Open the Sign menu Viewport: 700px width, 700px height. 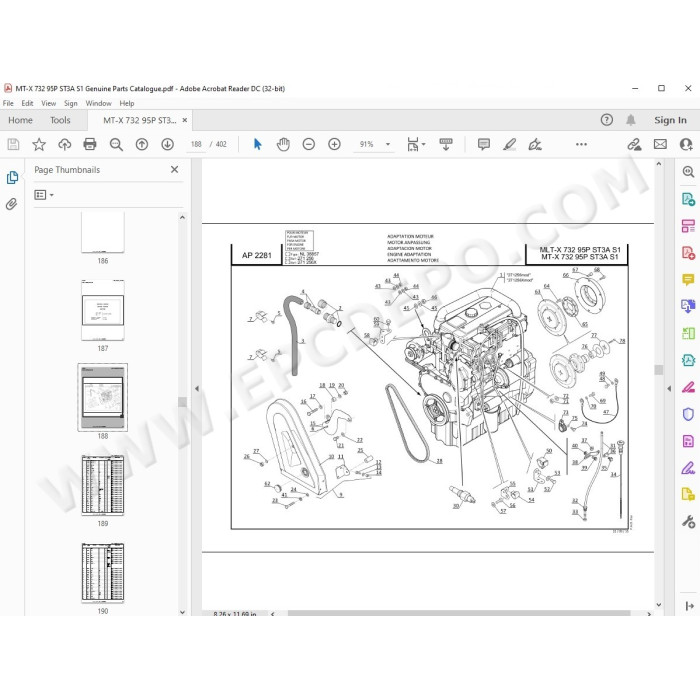[x=71, y=103]
